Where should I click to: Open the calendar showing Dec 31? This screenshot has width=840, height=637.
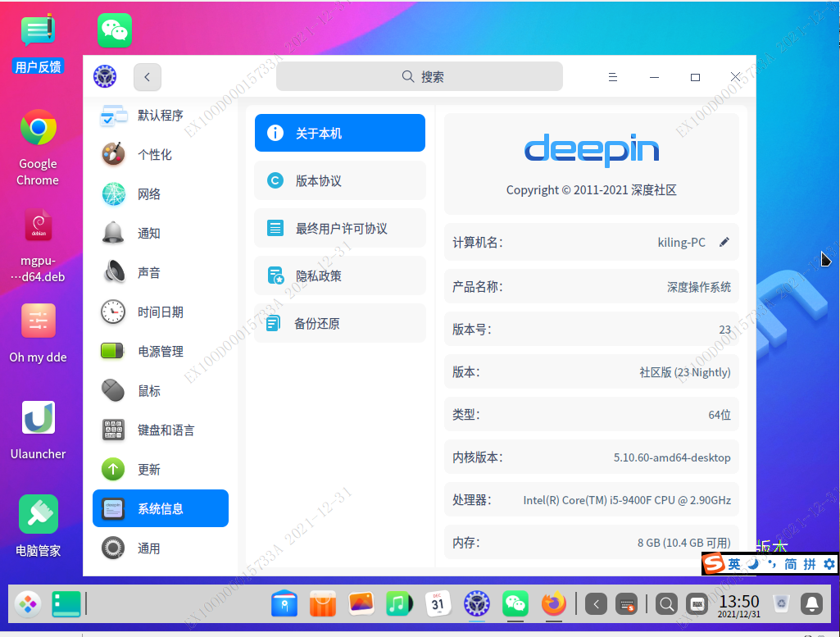click(x=438, y=604)
